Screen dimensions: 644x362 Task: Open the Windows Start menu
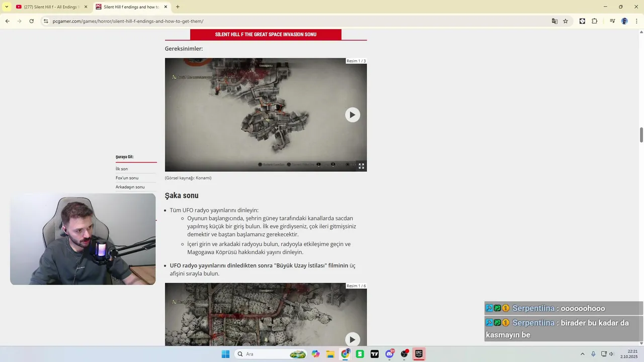[x=225, y=354]
